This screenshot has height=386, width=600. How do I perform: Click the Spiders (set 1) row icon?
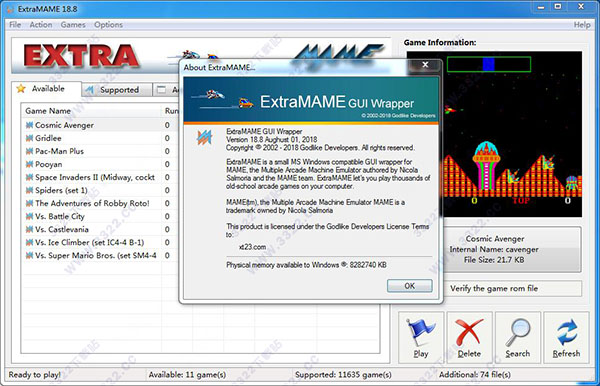point(29,190)
